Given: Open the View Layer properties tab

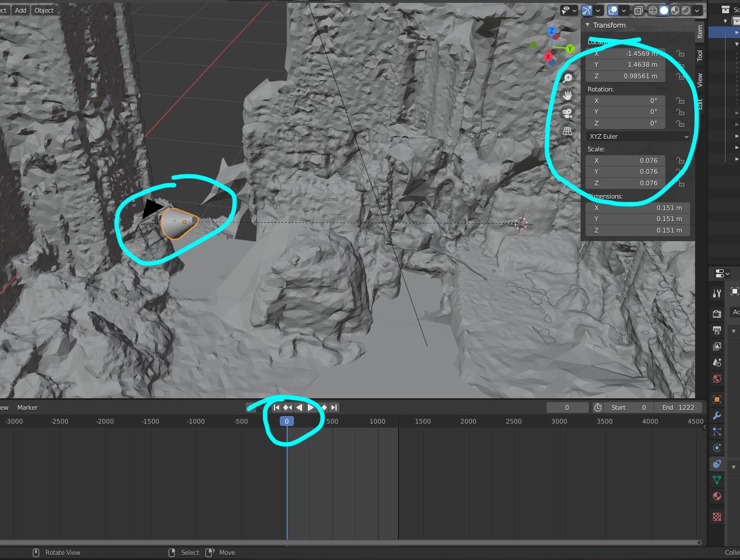Looking at the screenshot, I should [x=717, y=346].
